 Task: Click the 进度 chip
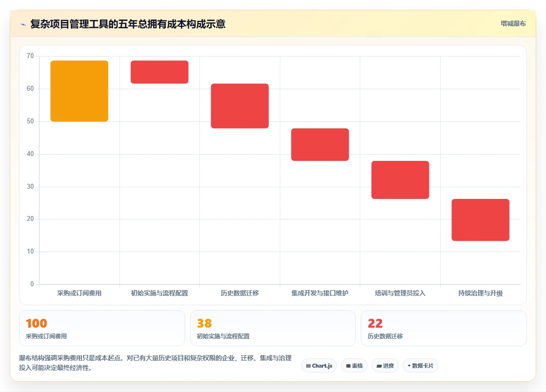tap(385, 366)
